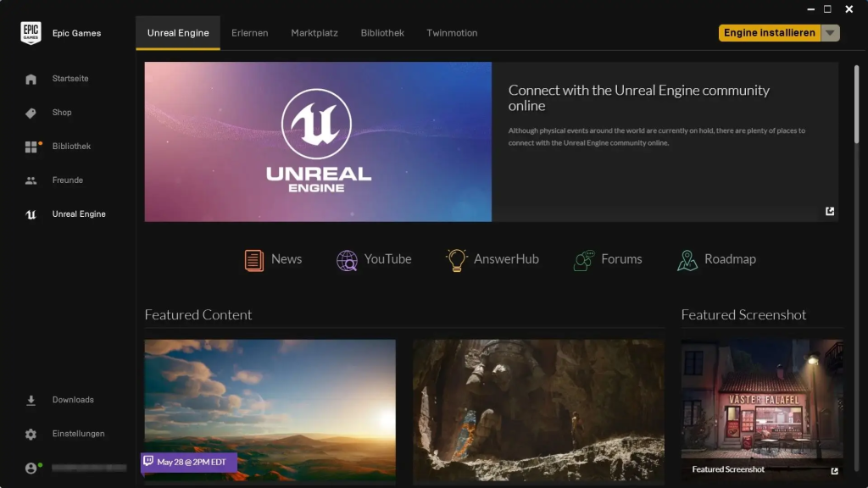Click the Connect with the Unreal Engine community headline
The image size is (868, 488).
(639, 98)
